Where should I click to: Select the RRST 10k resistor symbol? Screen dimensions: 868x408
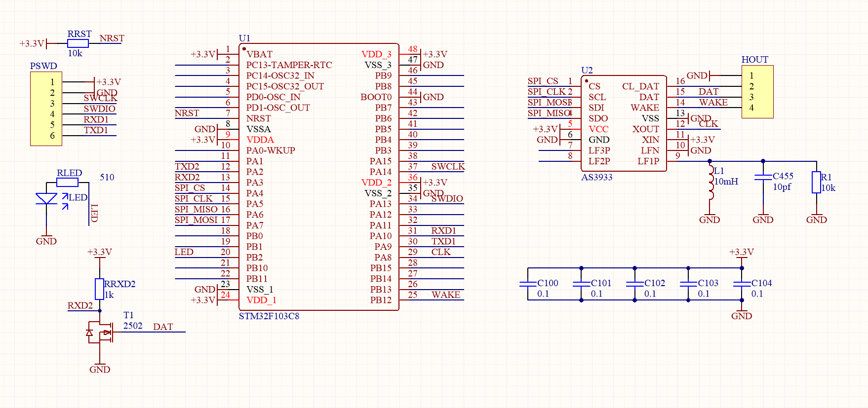[x=78, y=43]
